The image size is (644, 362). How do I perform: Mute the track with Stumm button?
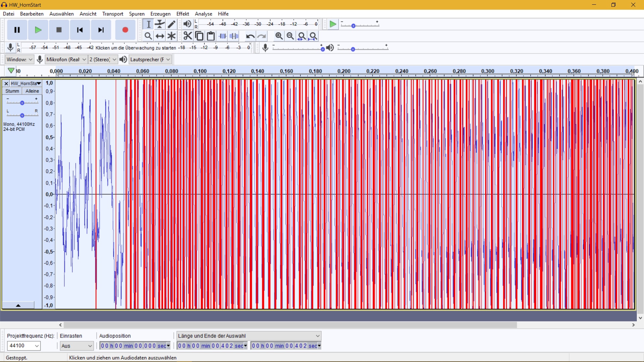coord(12,91)
